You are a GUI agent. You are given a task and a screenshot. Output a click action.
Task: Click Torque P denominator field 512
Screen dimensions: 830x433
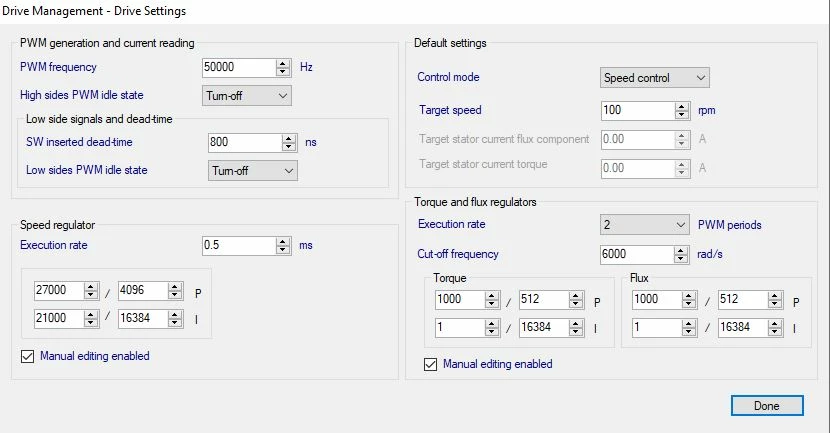point(544,300)
